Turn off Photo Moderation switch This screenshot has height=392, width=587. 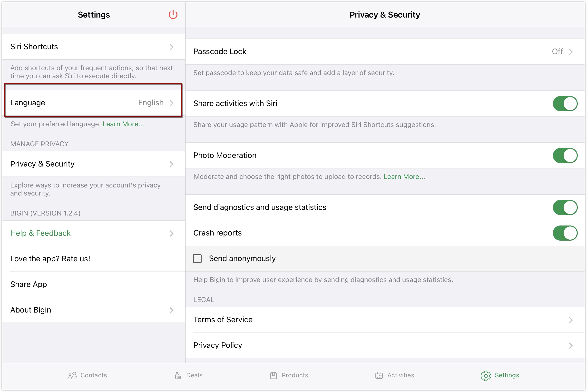coord(565,156)
